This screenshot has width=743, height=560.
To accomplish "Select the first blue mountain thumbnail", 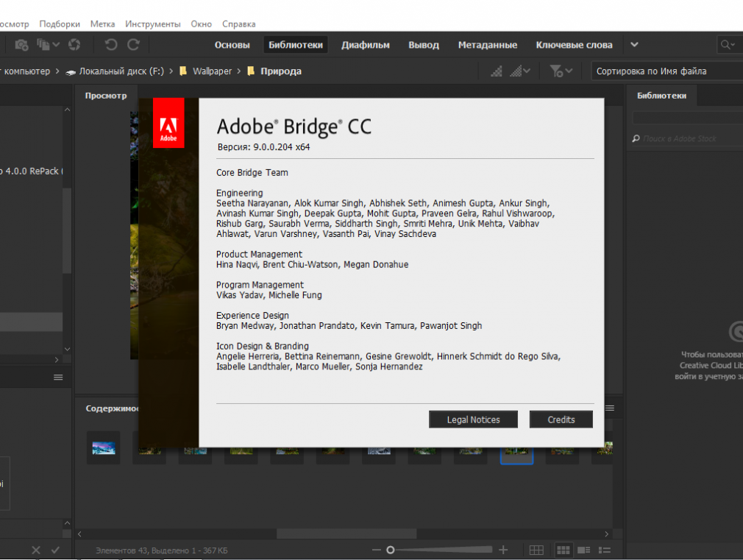I will [x=104, y=447].
